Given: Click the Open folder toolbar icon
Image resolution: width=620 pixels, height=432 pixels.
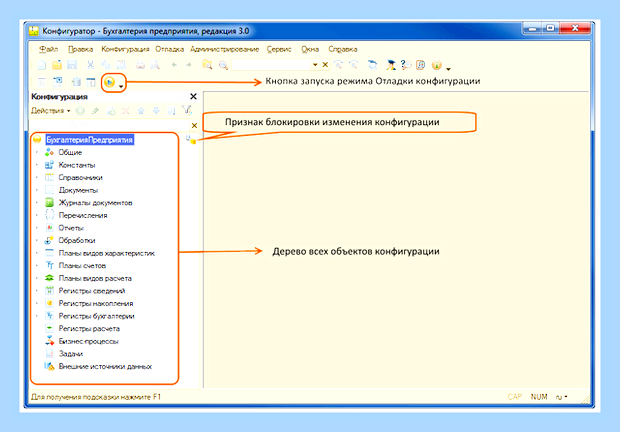Looking at the screenshot, I should [57, 65].
